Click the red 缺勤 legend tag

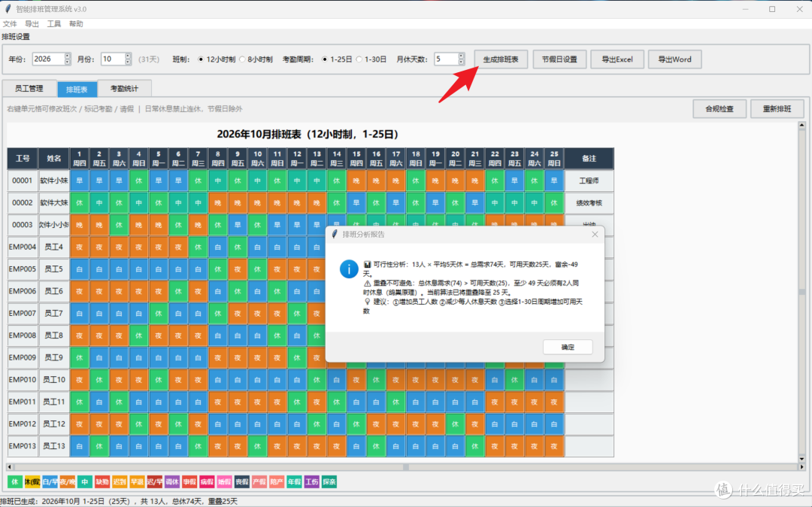[102, 481]
